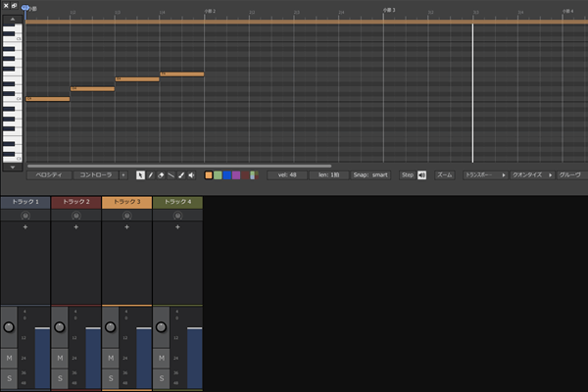Select the eraser tool
This screenshot has height=392, width=588.
161,175
